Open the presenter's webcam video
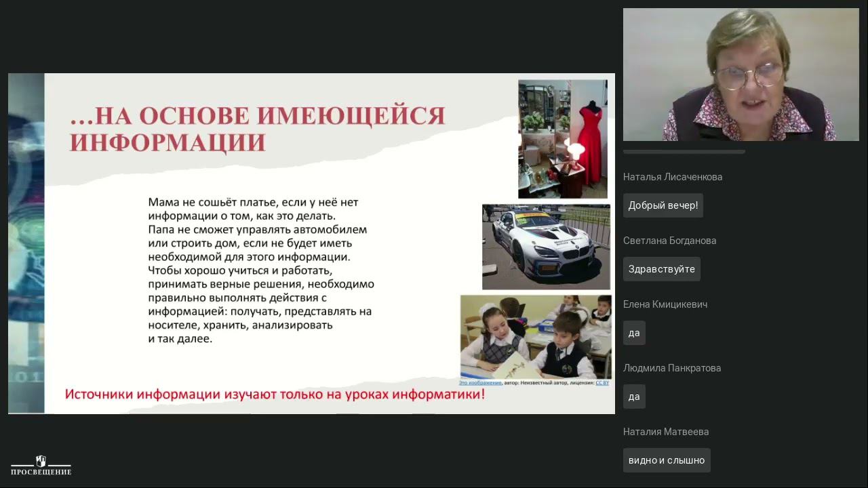The height and width of the screenshot is (488, 868). [x=741, y=75]
